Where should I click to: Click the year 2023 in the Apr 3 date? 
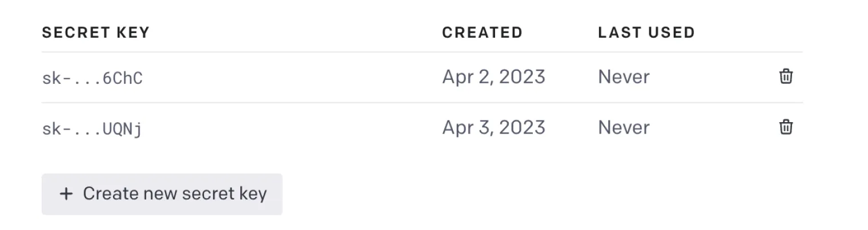tap(522, 127)
